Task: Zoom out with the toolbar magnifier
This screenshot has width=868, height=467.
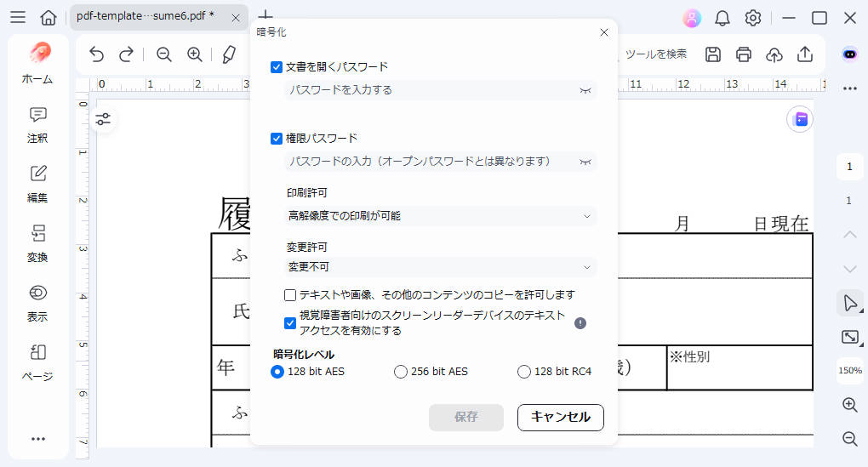Action: [164, 54]
